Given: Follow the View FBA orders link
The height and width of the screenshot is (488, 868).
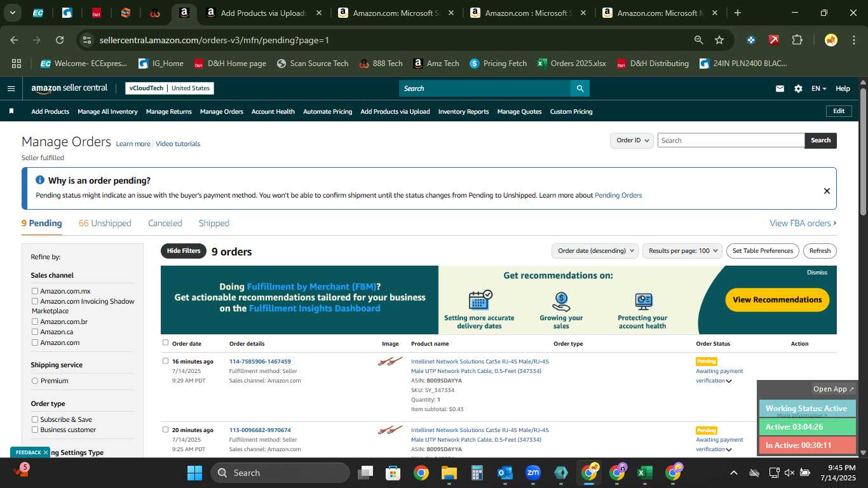Looking at the screenshot, I should 803,223.
